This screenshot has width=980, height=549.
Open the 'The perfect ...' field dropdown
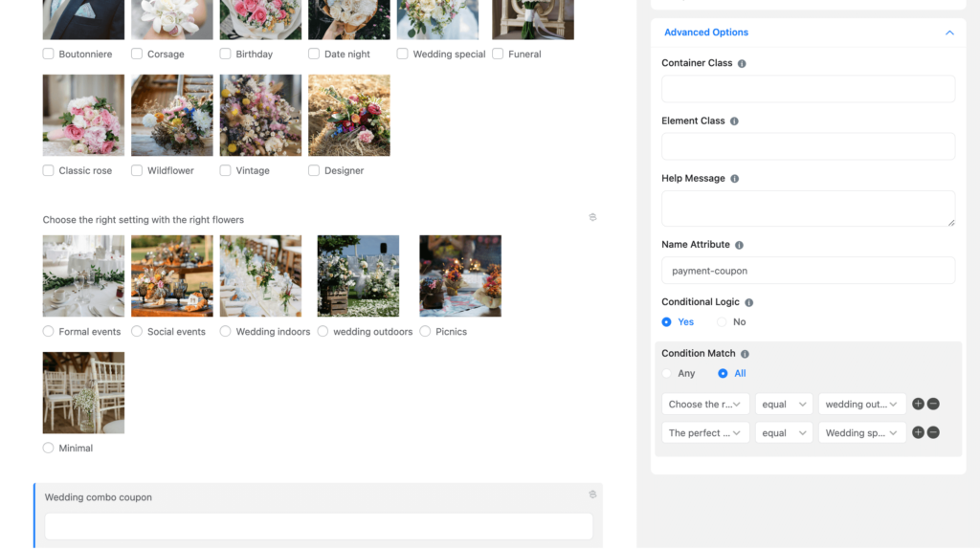(705, 433)
